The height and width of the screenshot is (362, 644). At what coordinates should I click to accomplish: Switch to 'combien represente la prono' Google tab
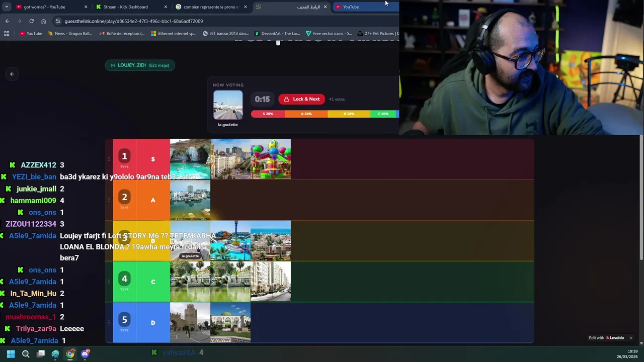(210, 7)
